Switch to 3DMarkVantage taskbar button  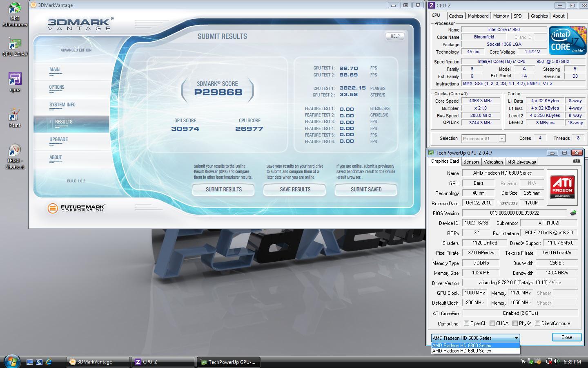[98, 362]
